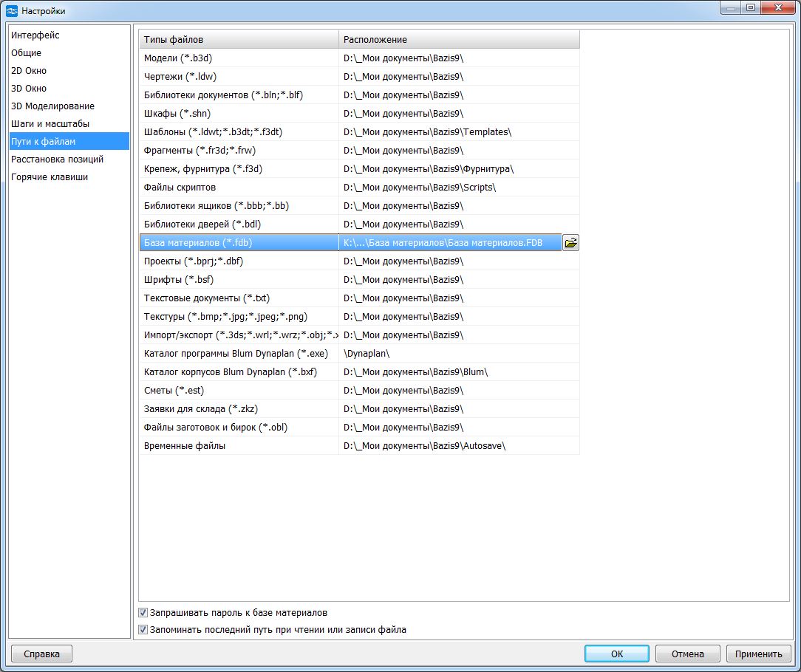The height and width of the screenshot is (672, 801).
Task: Click the \Dynaplan\ path cell
Action: 459,354
